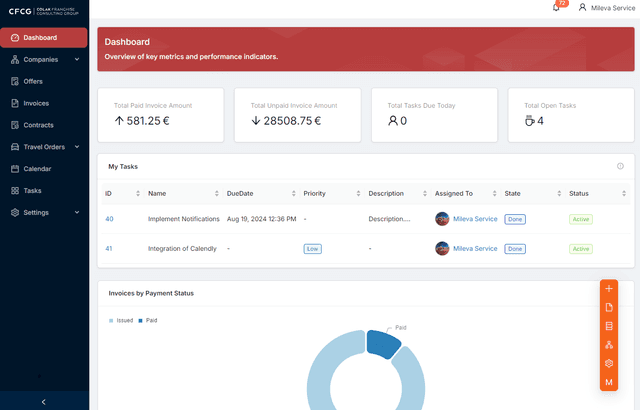Click the letter M icon in orange toolbar
Viewport: 640px width, 410px height.
point(609,383)
